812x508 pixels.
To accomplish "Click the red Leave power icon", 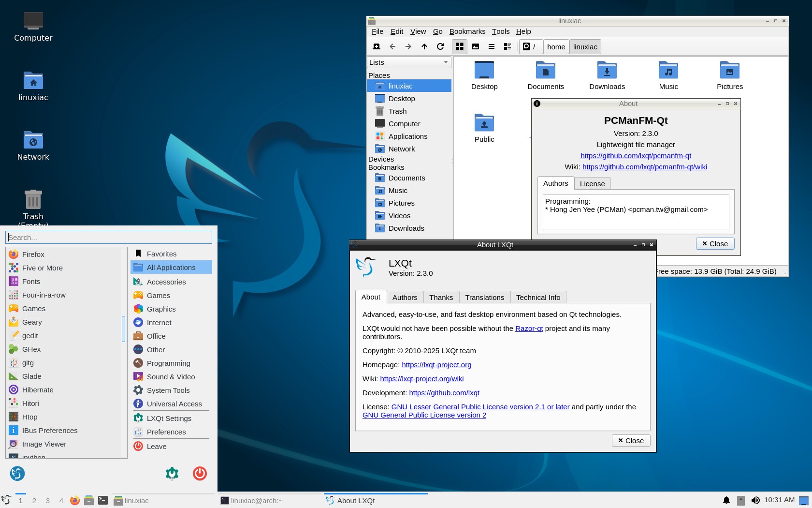I will [200, 473].
